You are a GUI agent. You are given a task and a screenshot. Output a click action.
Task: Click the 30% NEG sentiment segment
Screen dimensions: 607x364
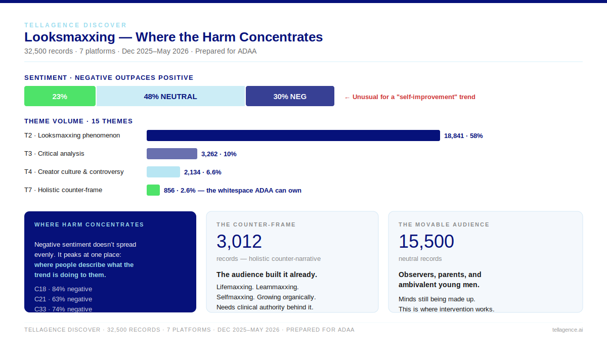[x=290, y=96]
